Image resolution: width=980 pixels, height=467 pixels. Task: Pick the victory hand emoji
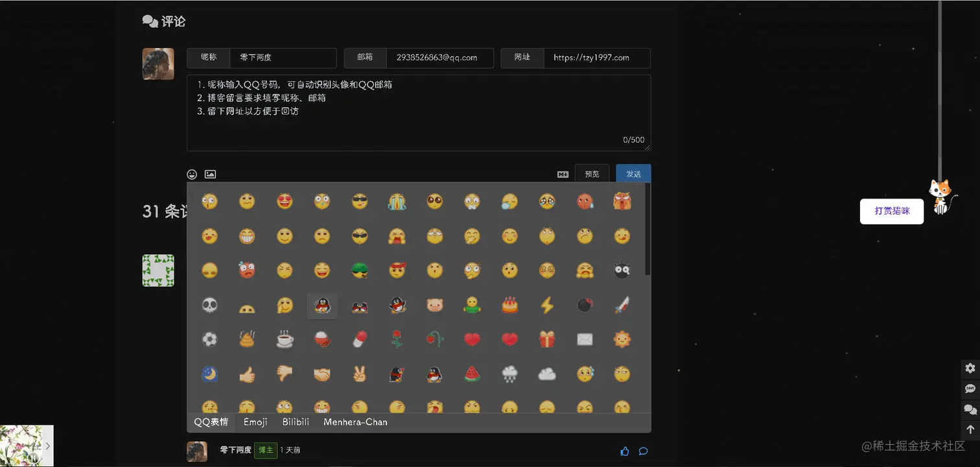click(x=360, y=374)
